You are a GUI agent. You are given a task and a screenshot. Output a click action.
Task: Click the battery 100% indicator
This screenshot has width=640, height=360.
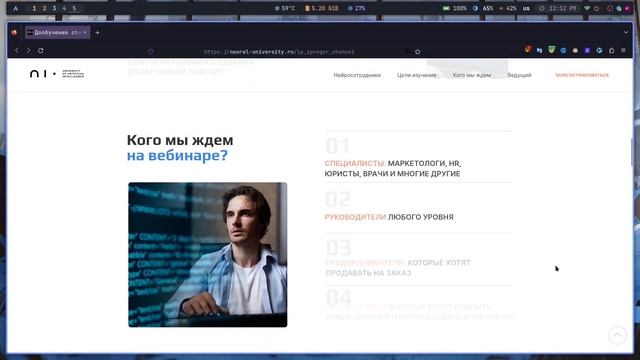(455, 8)
